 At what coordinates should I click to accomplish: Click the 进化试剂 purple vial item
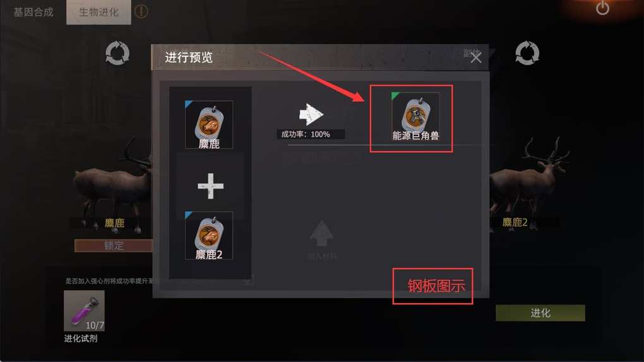point(84,311)
